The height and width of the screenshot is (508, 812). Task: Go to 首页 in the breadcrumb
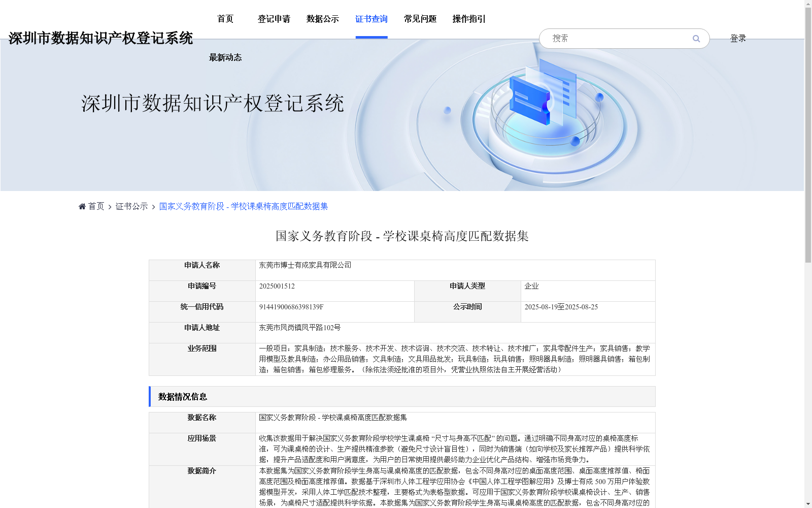pos(96,206)
